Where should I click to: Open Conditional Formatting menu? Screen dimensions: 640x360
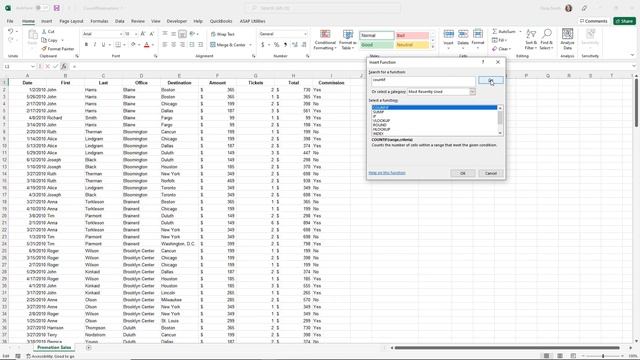tap(325, 40)
